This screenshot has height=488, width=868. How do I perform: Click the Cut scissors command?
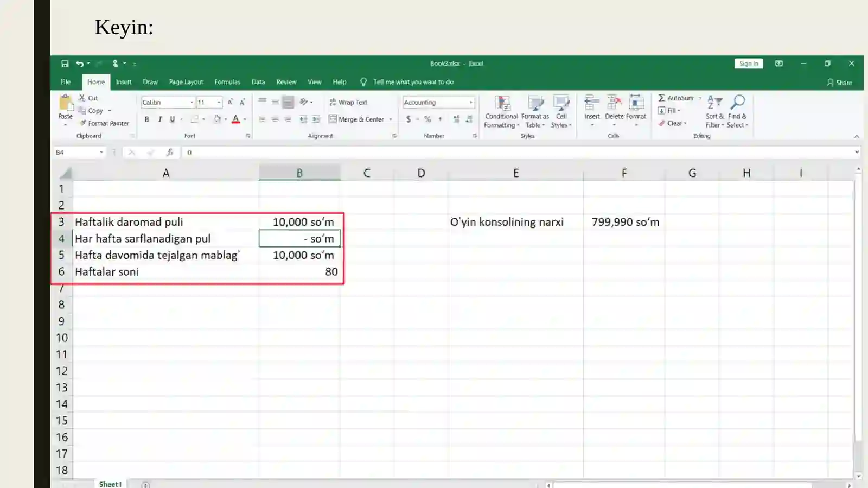pyautogui.click(x=88, y=98)
